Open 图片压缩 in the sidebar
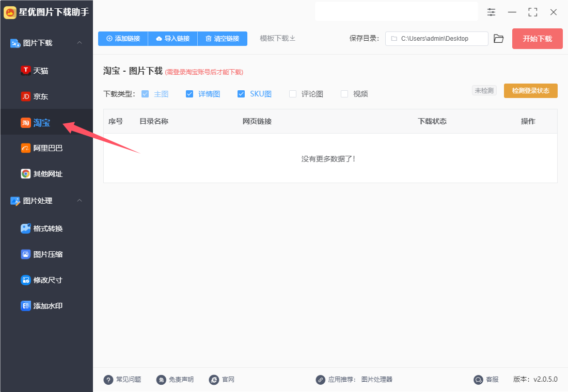Screen dimensions: 568x392 coord(46,254)
